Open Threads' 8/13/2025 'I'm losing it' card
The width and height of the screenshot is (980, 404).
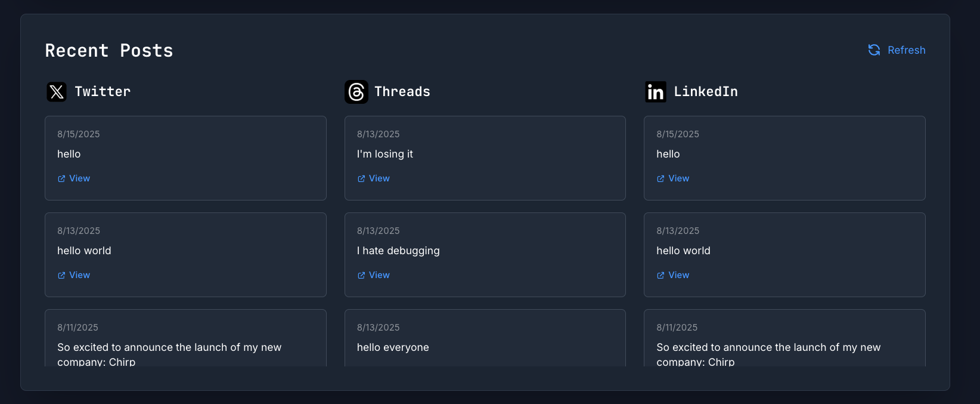pyautogui.click(x=485, y=158)
